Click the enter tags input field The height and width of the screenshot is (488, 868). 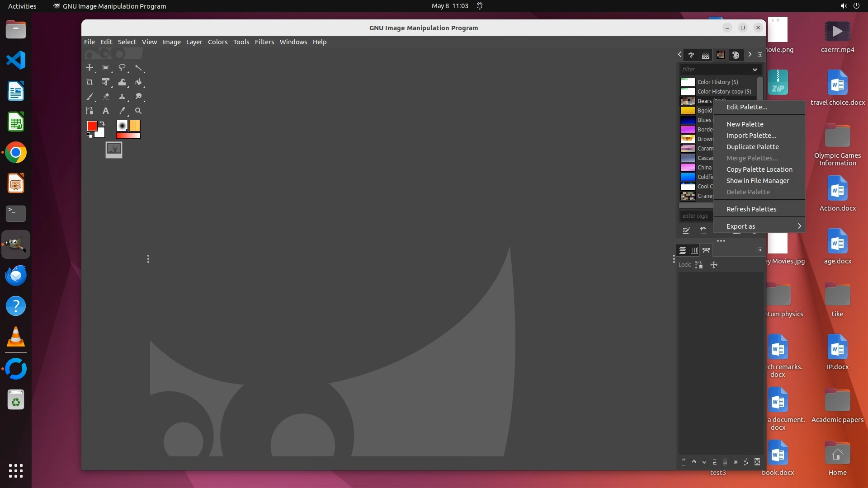pos(695,216)
